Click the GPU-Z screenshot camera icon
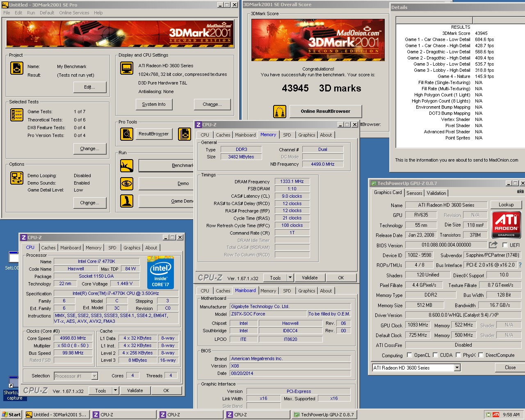The height and width of the screenshot is (420, 525). point(520,192)
